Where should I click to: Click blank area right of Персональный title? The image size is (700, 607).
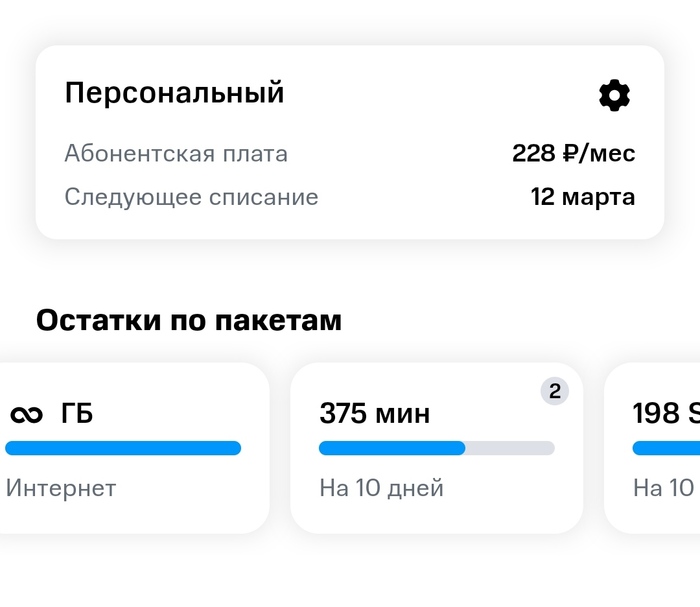(x=440, y=93)
